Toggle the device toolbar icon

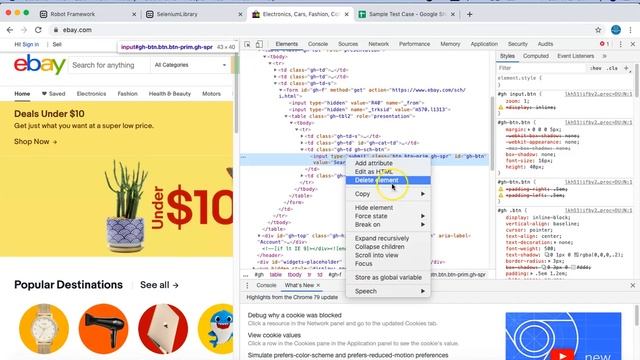tap(259, 44)
